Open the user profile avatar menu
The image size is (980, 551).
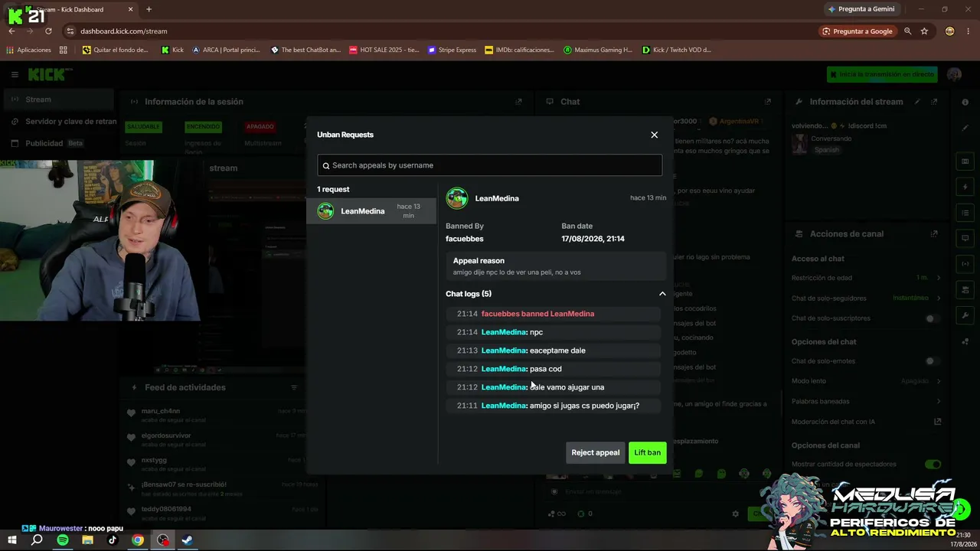click(x=954, y=74)
